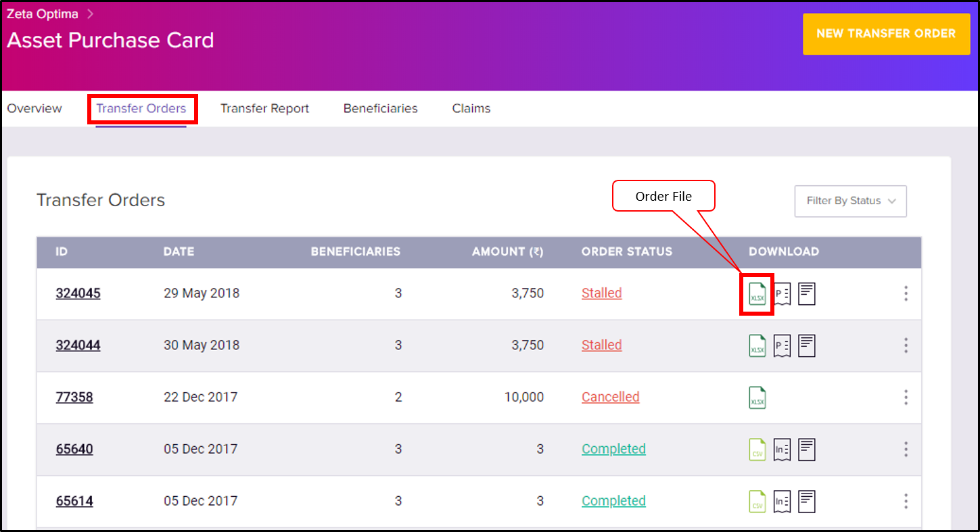Download proforma invoice for order 324044

pyautogui.click(x=783, y=345)
